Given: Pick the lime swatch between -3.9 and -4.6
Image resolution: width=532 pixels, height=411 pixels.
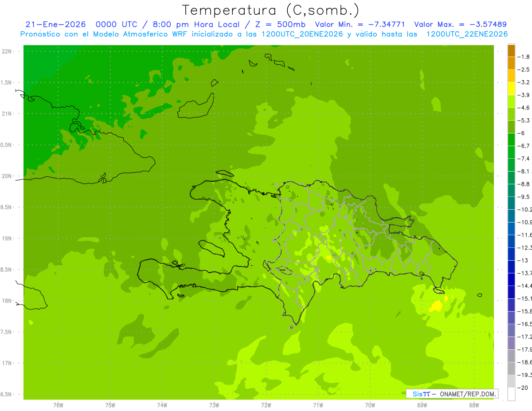Looking at the screenshot, I should [511, 102].
